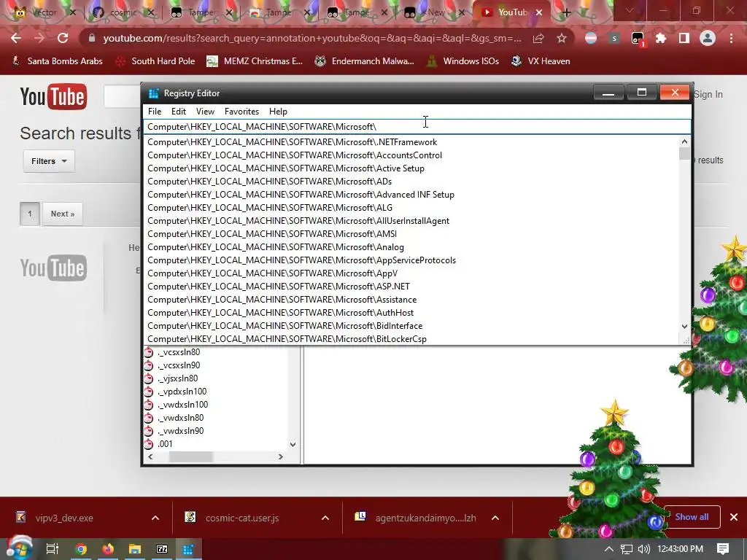This screenshot has width=747, height=560.
Task: Open the Chrome extensions puzzle icon
Action: pyautogui.click(x=661, y=38)
